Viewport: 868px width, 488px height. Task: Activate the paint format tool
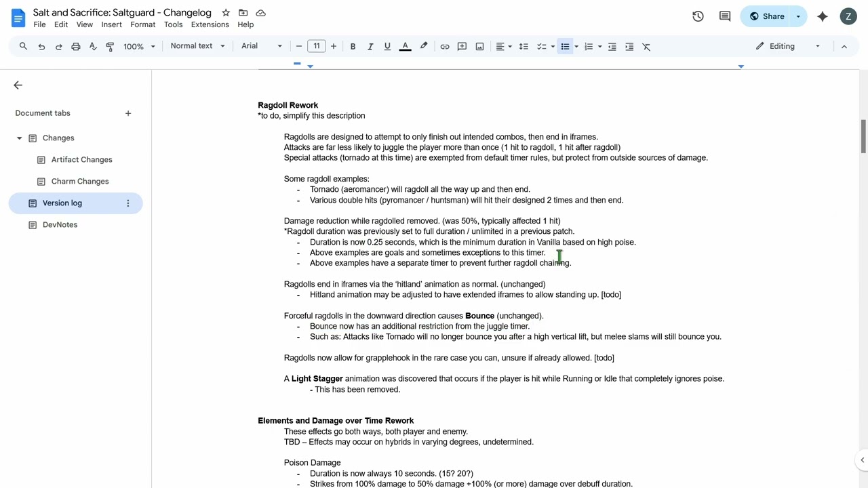[110, 46]
